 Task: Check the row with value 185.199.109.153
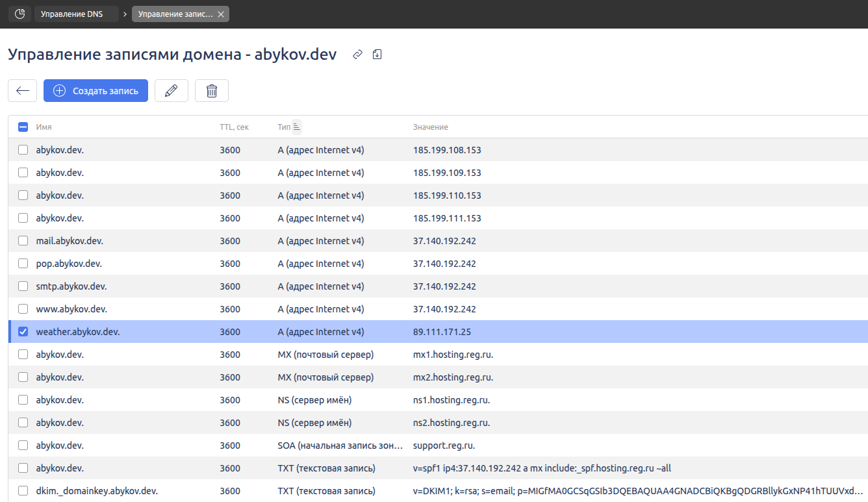click(23, 173)
